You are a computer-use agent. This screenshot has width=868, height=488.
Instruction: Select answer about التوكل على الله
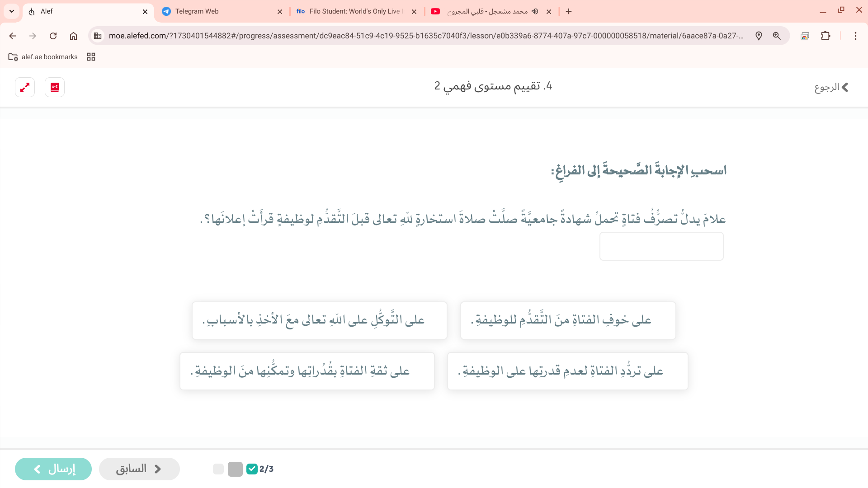click(x=319, y=320)
